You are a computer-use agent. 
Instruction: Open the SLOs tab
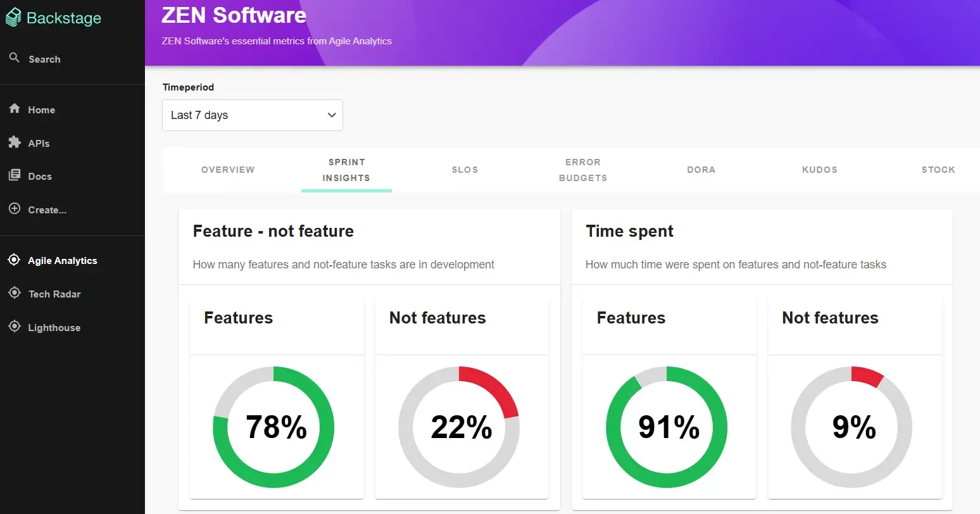(465, 170)
